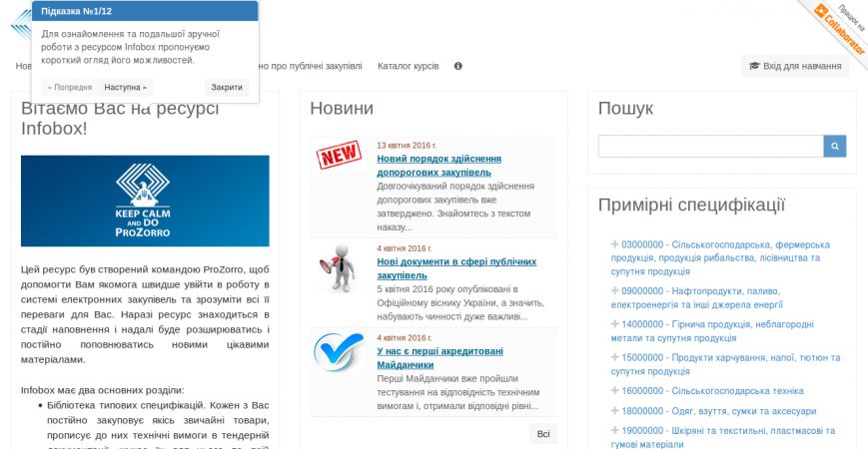
Task: Click the Пошук section heading
Action: (x=625, y=109)
